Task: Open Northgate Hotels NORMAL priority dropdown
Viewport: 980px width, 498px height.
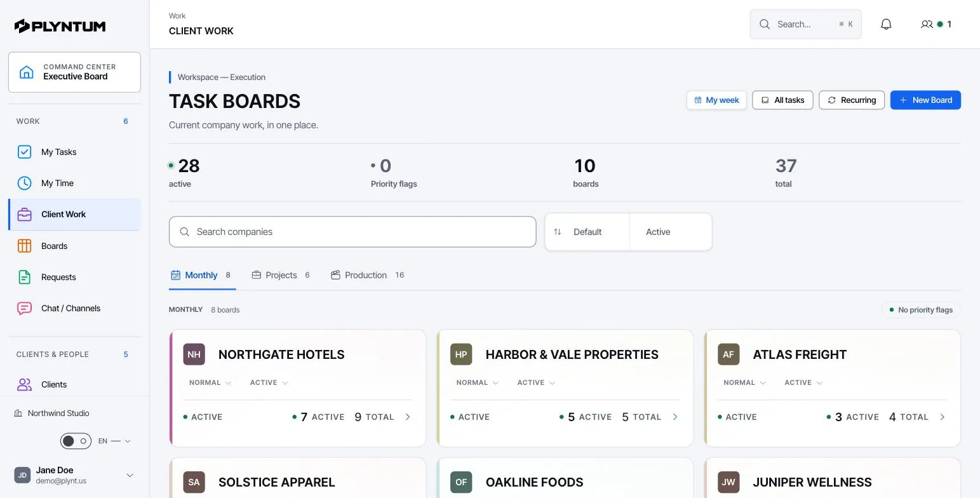Action: point(210,382)
